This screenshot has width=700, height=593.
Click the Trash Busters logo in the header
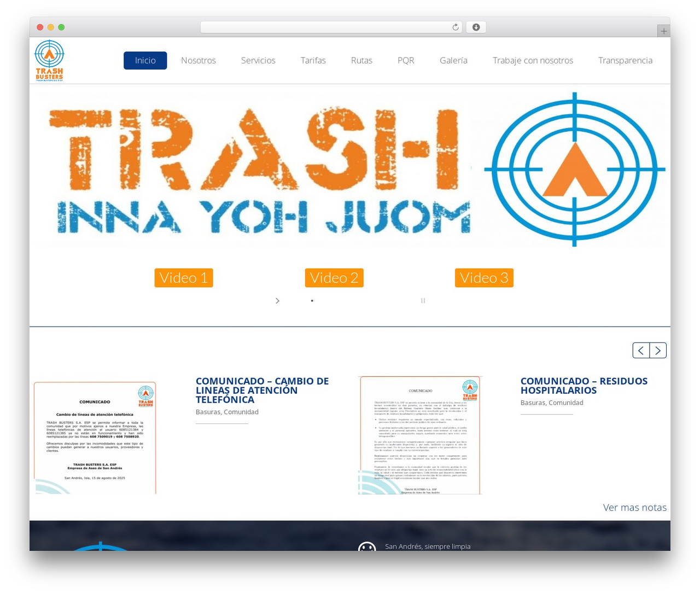pyautogui.click(x=49, y=61)
